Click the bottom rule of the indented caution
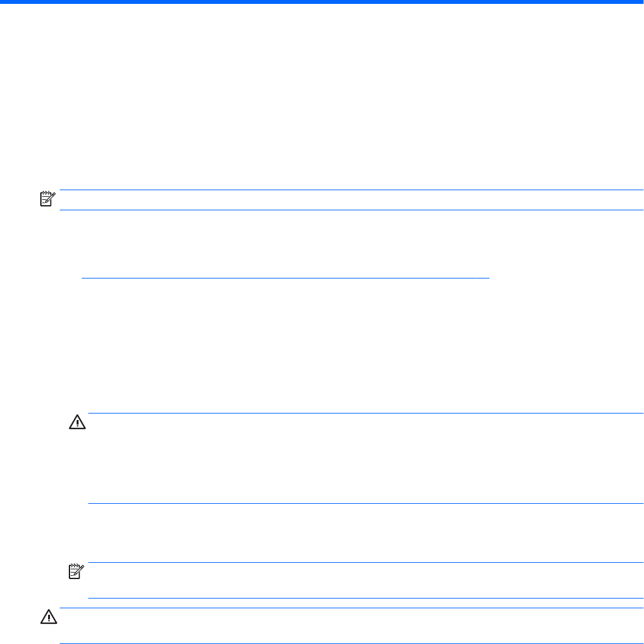The image size is (644, 644). [x=365, y=504]
